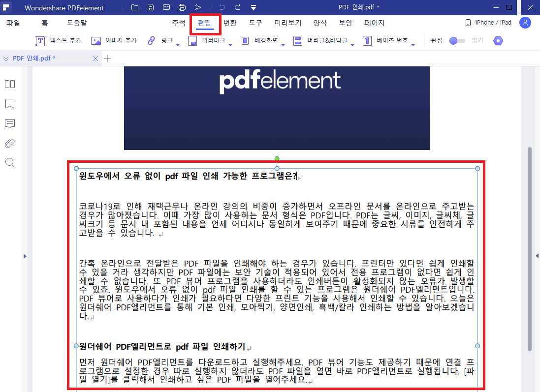Open the 홈 tab
The image size is (540, 392).
coord(45,23)
